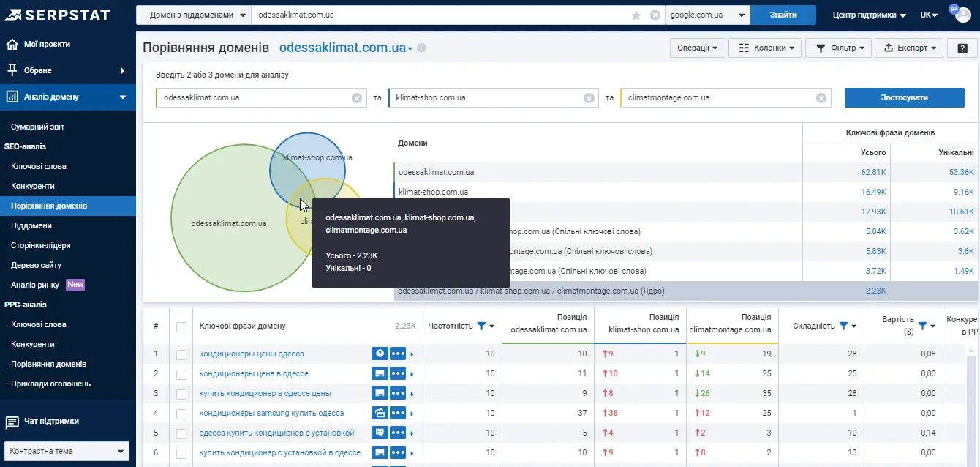Click the Serpstat logo

coord(57,15)
